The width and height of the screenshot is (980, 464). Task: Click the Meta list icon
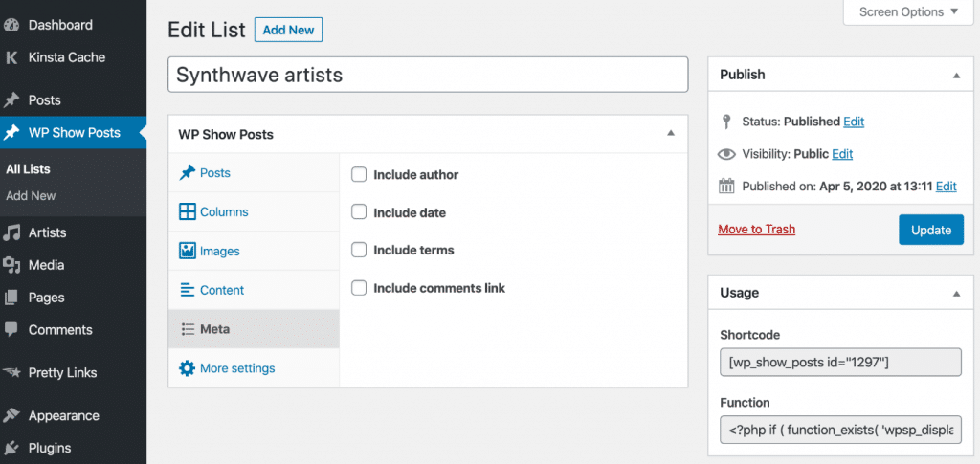pyautogui.click(x=188, y=329)
